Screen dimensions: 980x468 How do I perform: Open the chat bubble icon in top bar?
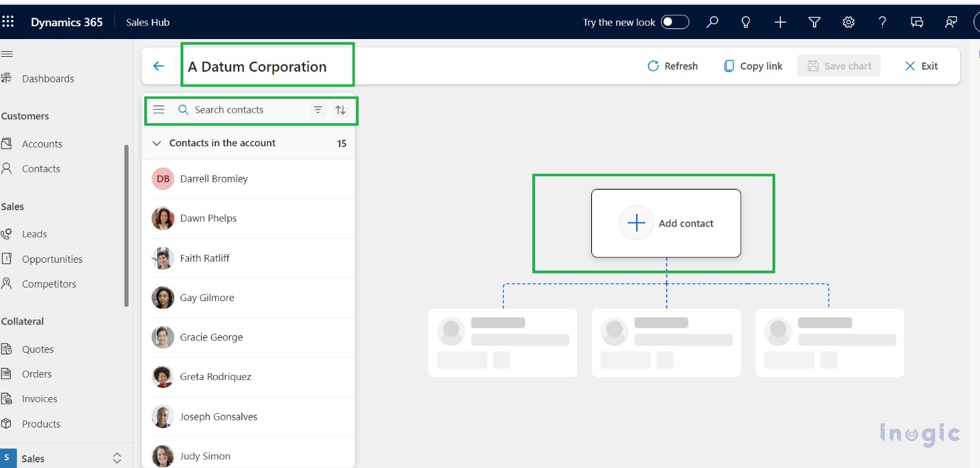[917, 22]
